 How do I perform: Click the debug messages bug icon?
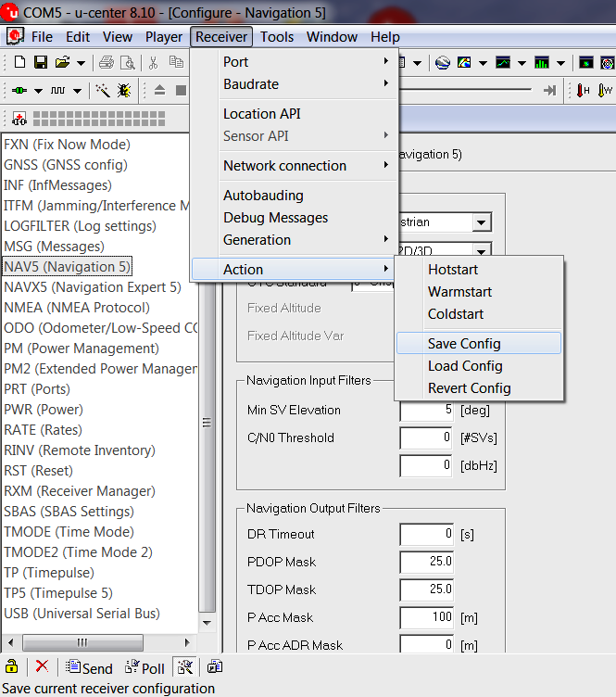point(124,91)
